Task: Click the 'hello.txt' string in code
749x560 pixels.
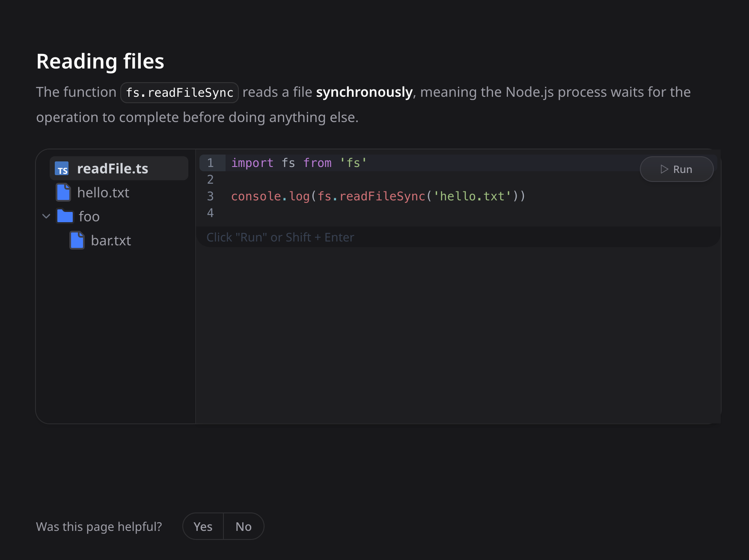Action: [472, 196]
